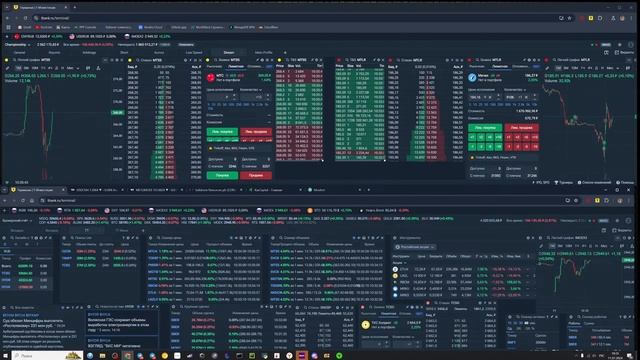Viewport: 640px width, 360px height.
Task: Click the Мечел logo in Заявка MTLR widget
Action: pos(472,78)
